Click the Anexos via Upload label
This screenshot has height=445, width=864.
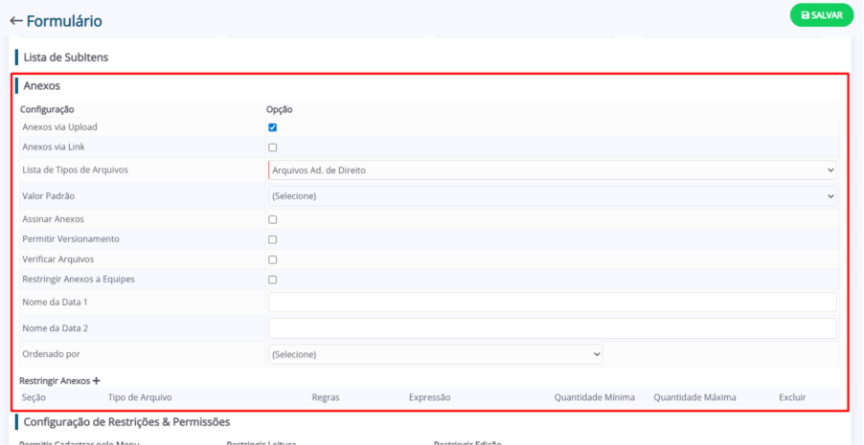[60, 127]
